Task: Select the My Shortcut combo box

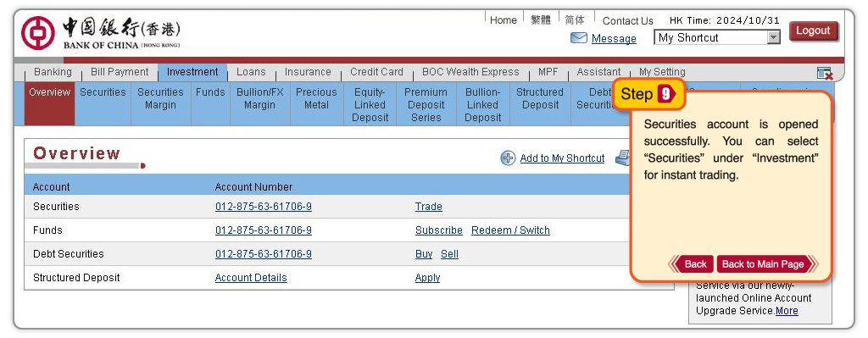Action: (x=717, y=37)
